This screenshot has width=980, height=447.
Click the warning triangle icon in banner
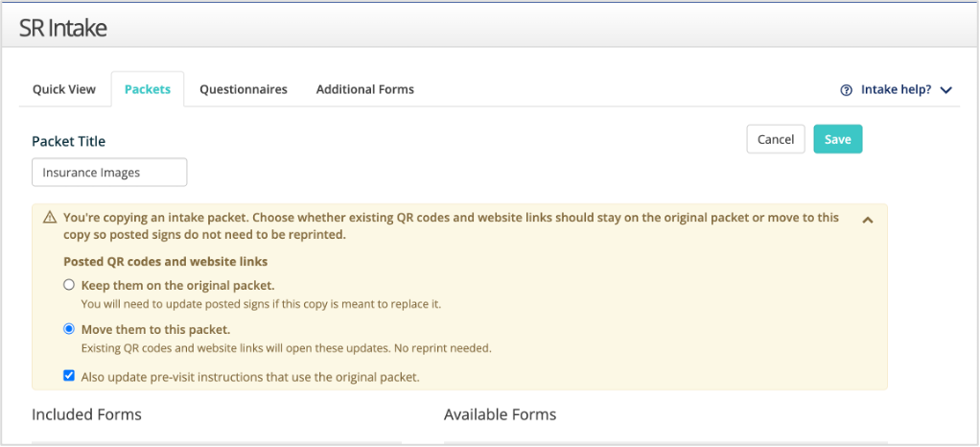pos(49,218)
